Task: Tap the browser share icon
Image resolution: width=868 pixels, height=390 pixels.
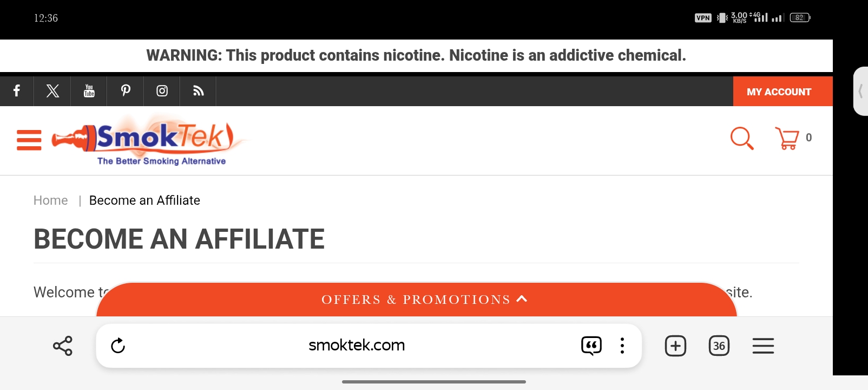Action: coord(63,346)
